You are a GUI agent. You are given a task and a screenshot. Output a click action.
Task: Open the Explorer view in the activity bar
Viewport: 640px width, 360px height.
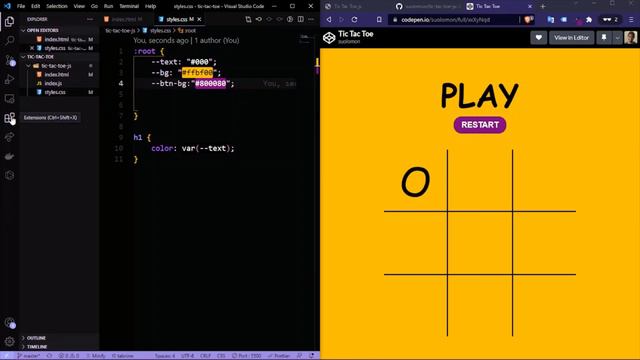(x=9, y=21)
